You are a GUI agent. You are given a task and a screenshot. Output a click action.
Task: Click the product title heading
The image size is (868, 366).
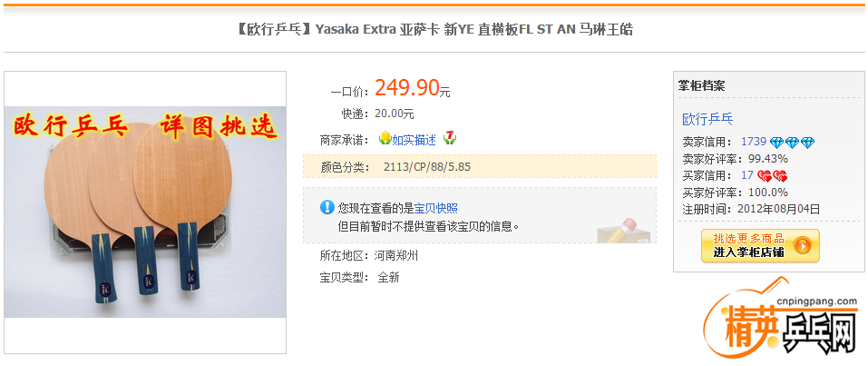tap(434, 29)
